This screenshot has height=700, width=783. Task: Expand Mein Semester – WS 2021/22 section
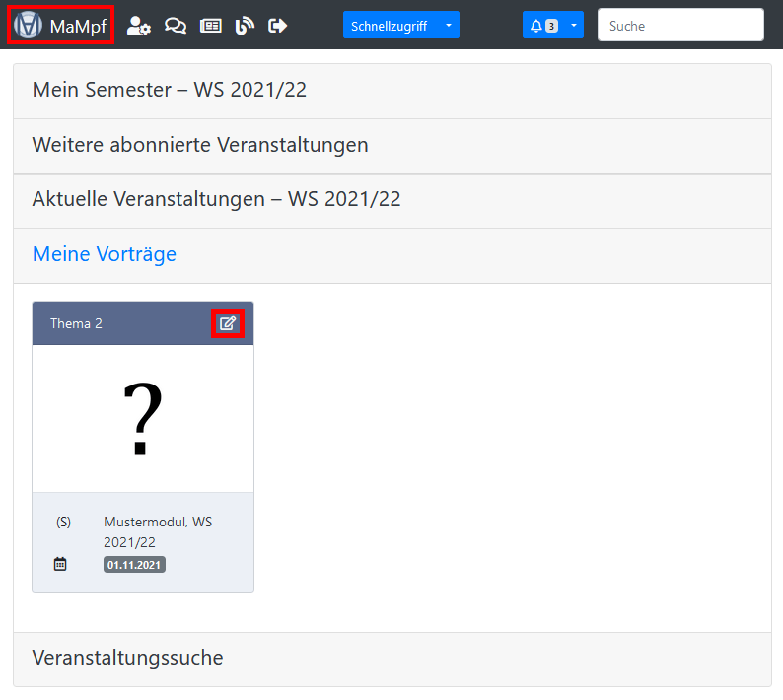click(170, 90)
